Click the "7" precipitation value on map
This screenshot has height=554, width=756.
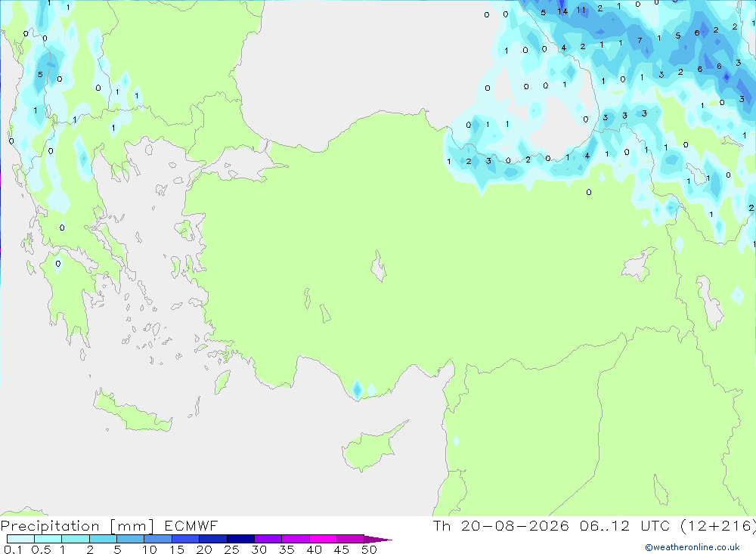pyautogui.click(x=640, y=41)
